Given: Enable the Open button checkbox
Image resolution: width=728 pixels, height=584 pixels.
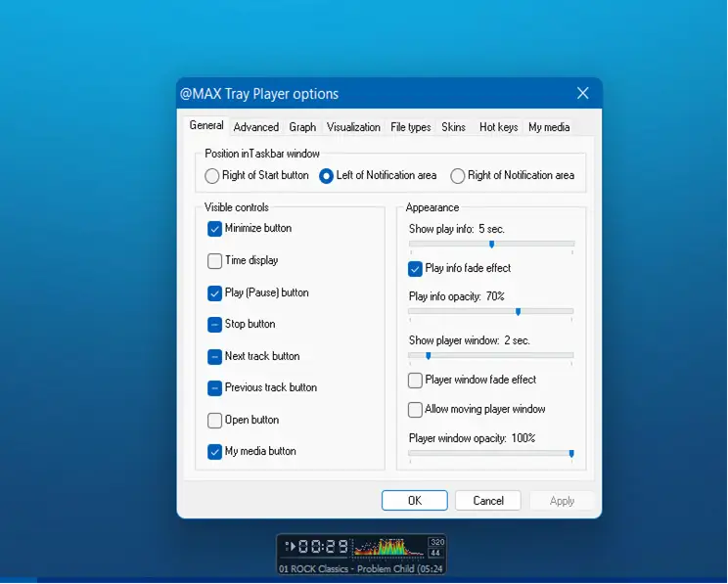Looking at the screenshot, I should pyautogui.click(x=214, y=420).
